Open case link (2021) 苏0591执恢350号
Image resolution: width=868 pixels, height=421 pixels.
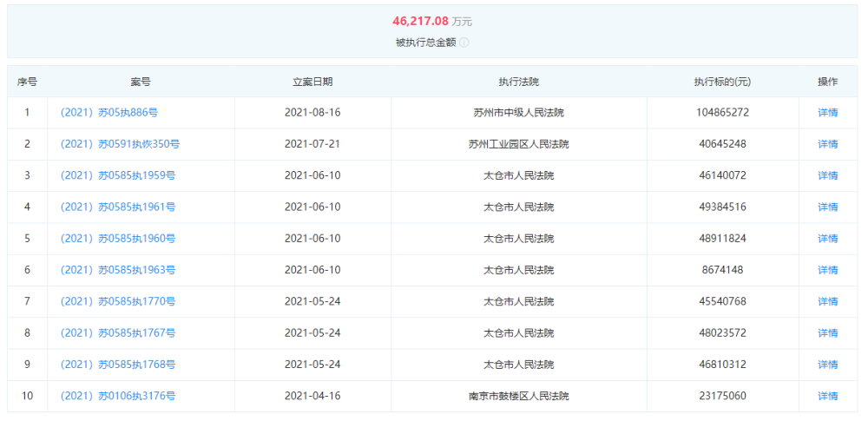point(120,144)
